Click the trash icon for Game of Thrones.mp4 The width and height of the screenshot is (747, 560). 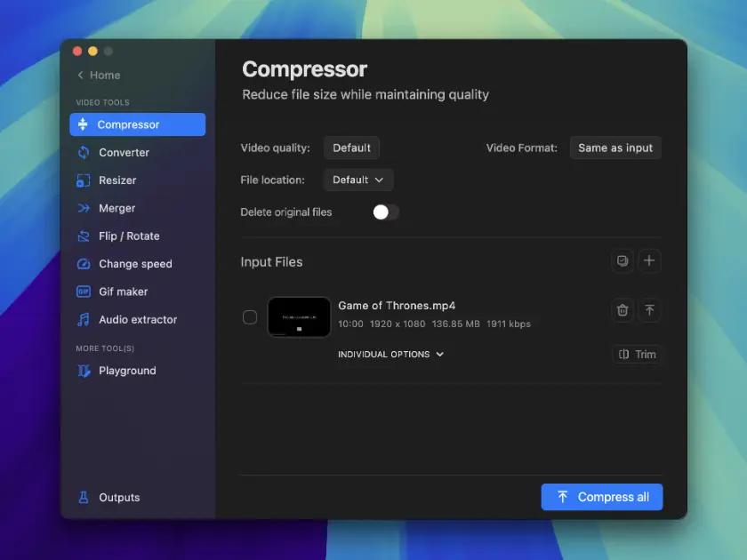click(622, 310)
